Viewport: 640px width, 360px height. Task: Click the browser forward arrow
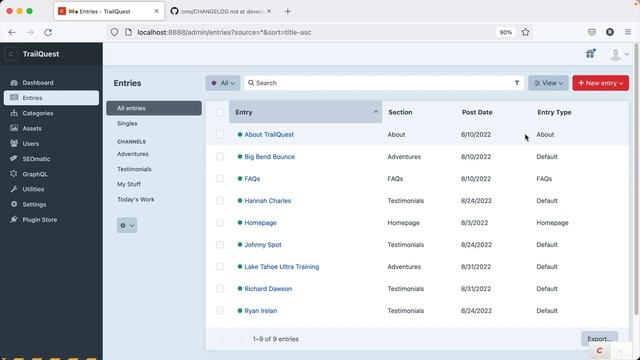point(30,32)
